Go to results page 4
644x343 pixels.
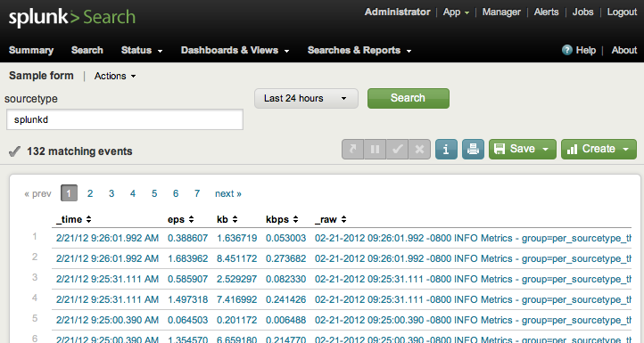(x=133, y=193)
